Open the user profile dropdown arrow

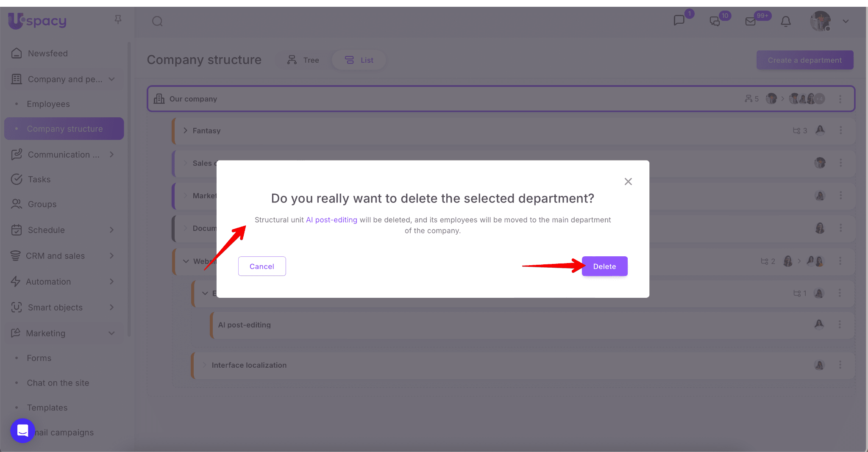tap(846, 21)
